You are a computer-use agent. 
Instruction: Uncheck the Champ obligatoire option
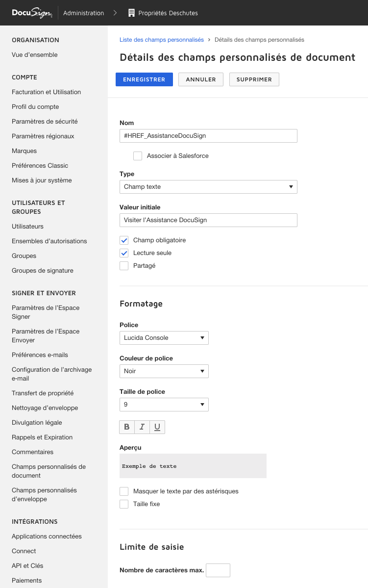(124, 240)
